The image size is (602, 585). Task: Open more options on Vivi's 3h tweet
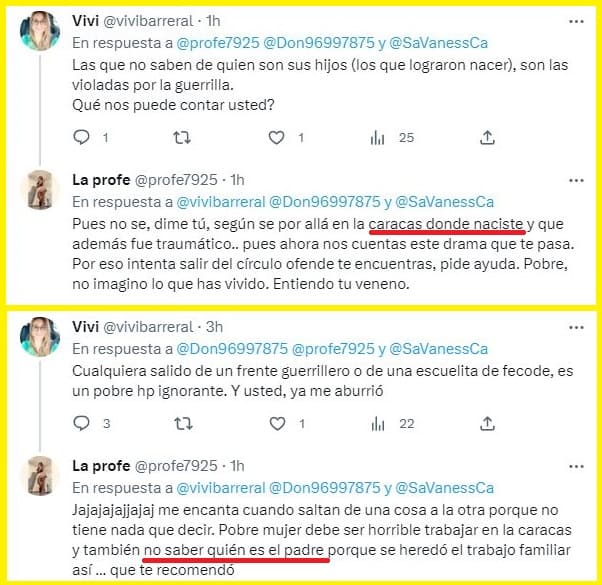point(576,327)
